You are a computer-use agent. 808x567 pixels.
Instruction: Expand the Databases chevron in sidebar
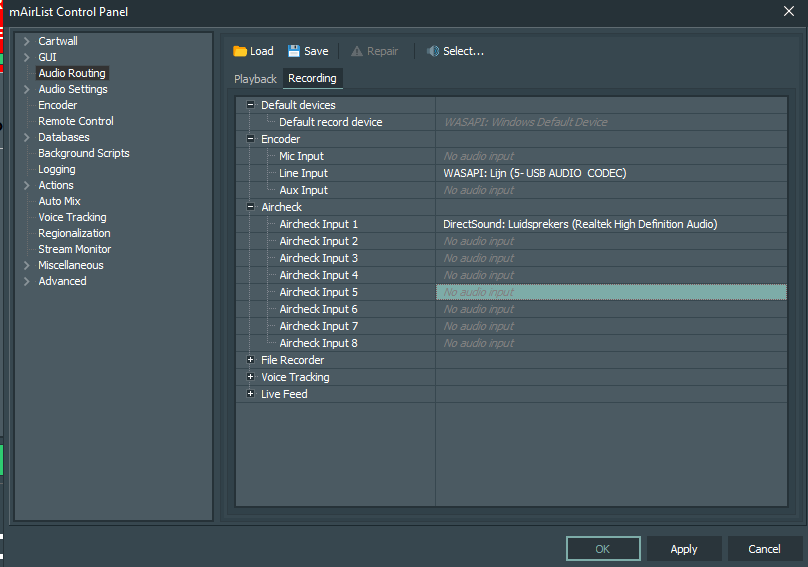27,137
